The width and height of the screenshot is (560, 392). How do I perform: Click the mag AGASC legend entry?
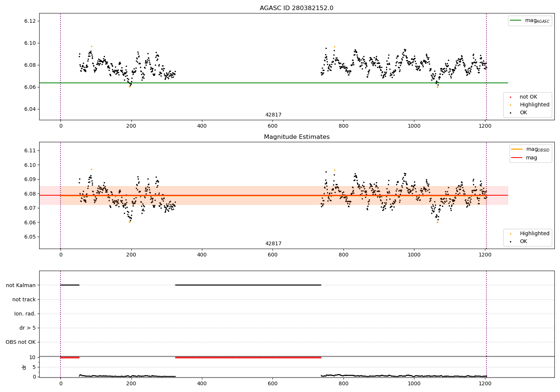tap(530, 21)
